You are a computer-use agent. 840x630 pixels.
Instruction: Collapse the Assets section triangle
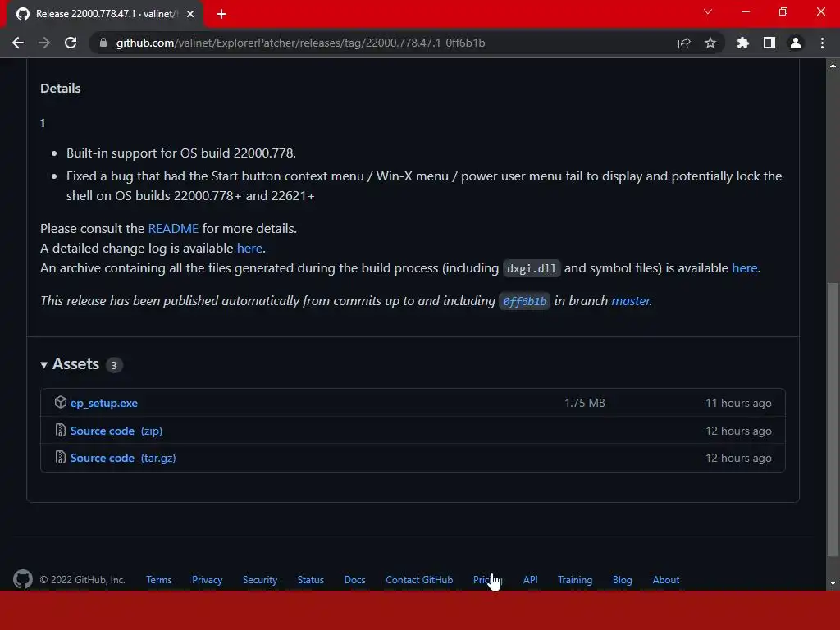(44, 365)
